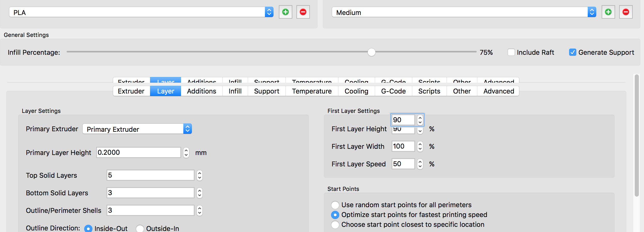Add a new quality profile next to Medium
This screenshot has width=644, height=232.
point(608,12)
